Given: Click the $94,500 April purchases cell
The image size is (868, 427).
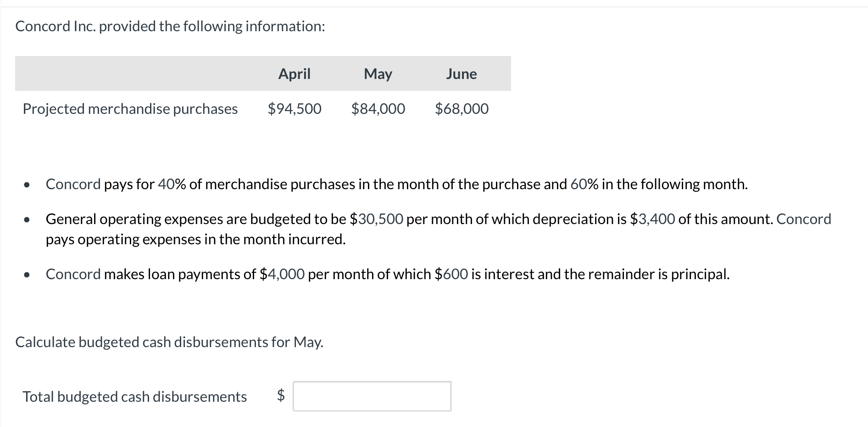Looking at the screenshot, I should 295,109.
